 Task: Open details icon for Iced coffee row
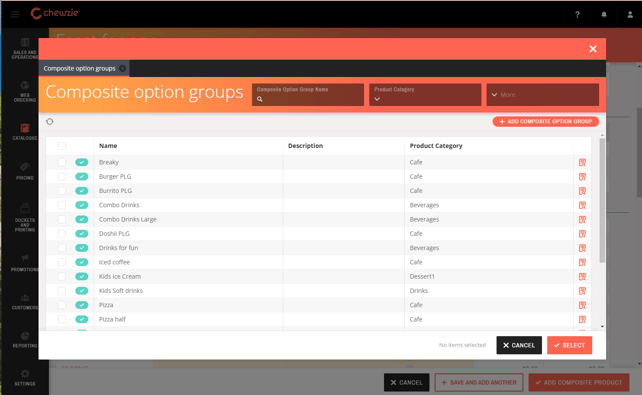point(582,262)
